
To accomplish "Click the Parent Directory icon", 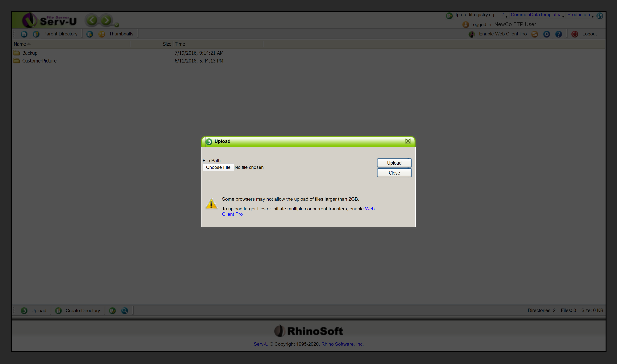I will click(x=36, y=34).
